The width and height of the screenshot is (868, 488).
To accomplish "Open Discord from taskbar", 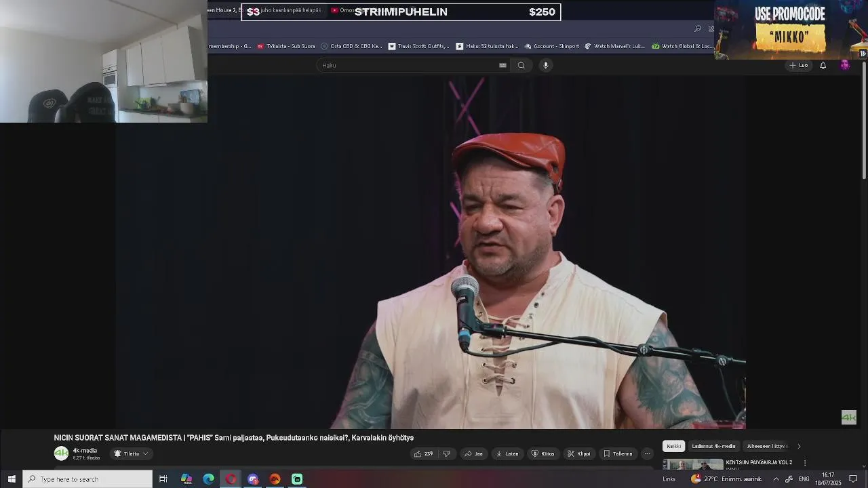I will (x=253, y=479).
